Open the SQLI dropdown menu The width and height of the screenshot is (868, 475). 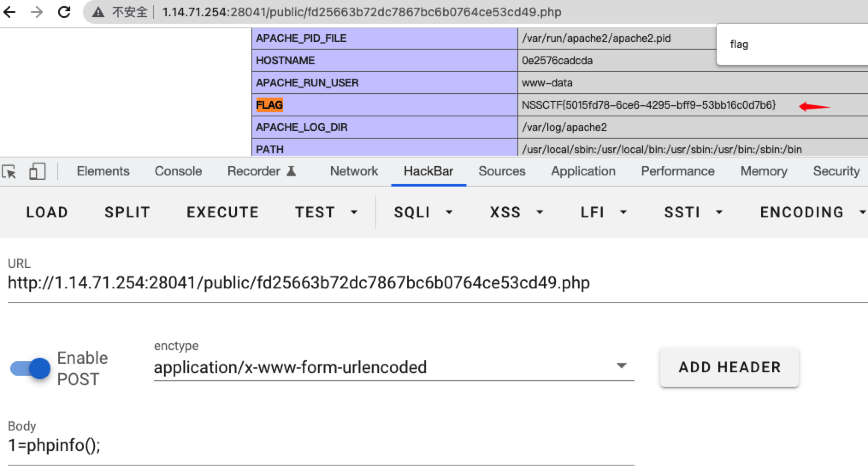point(423,212)
